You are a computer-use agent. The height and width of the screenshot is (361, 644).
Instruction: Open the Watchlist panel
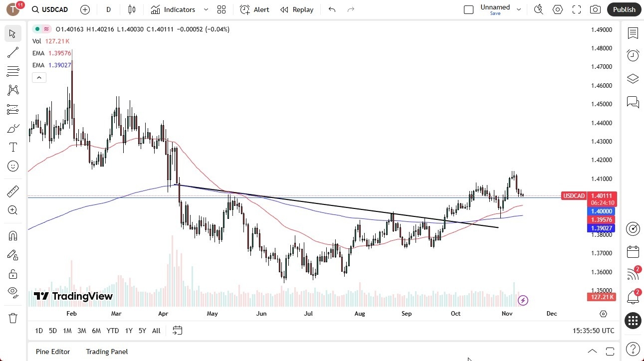633,33
